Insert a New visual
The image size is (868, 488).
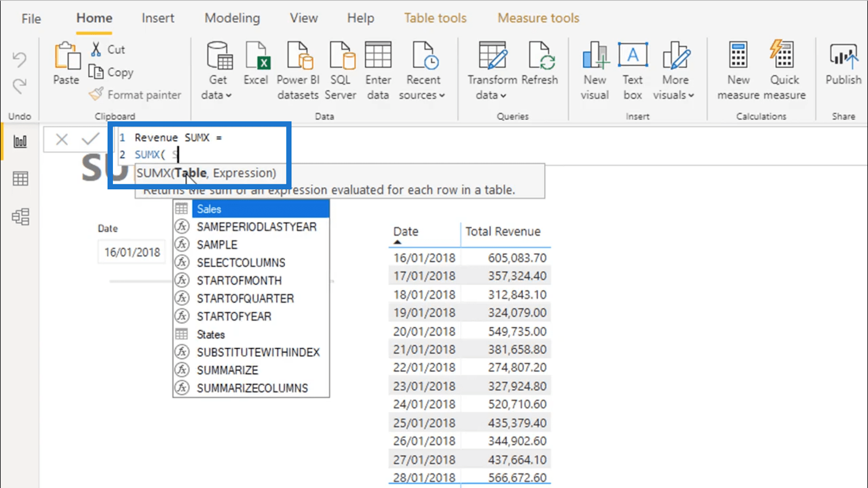(x=595, y=70)
